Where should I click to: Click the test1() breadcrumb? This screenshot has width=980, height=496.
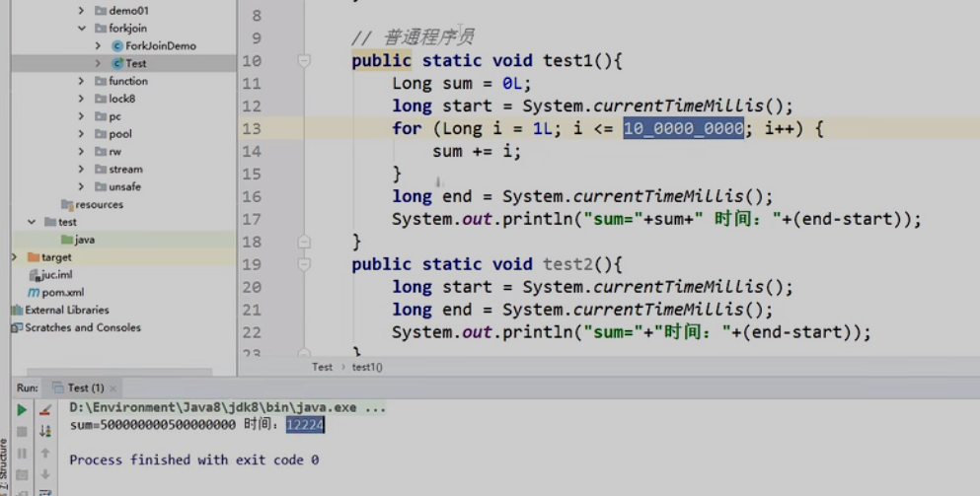[367, 367]
